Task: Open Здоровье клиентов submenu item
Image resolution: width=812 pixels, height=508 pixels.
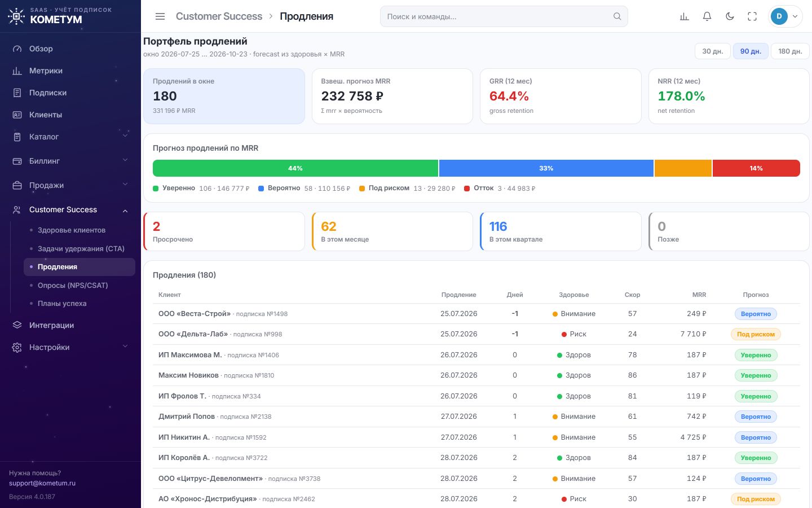Action: pyautogui.click(x=80, y=230)
